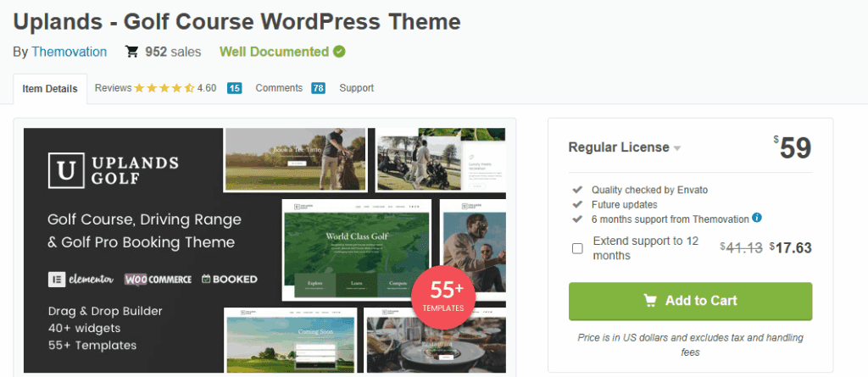Click the page title Uplands Golf Course WordPress Theme
868x377 pixels.
point(237,21)
